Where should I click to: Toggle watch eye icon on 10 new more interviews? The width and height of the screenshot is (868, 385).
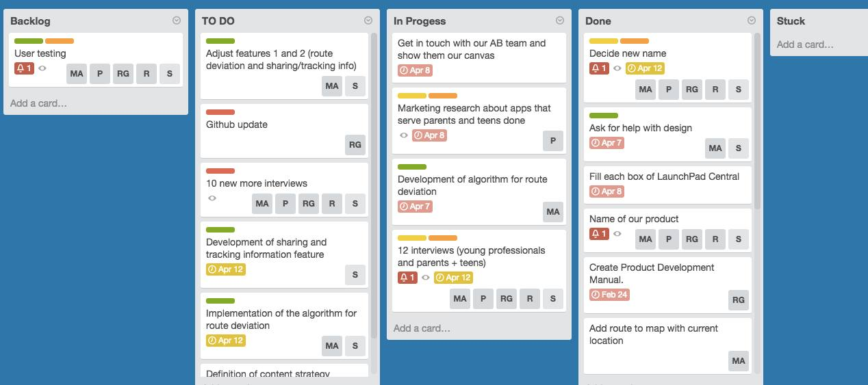tap(212, 198)
